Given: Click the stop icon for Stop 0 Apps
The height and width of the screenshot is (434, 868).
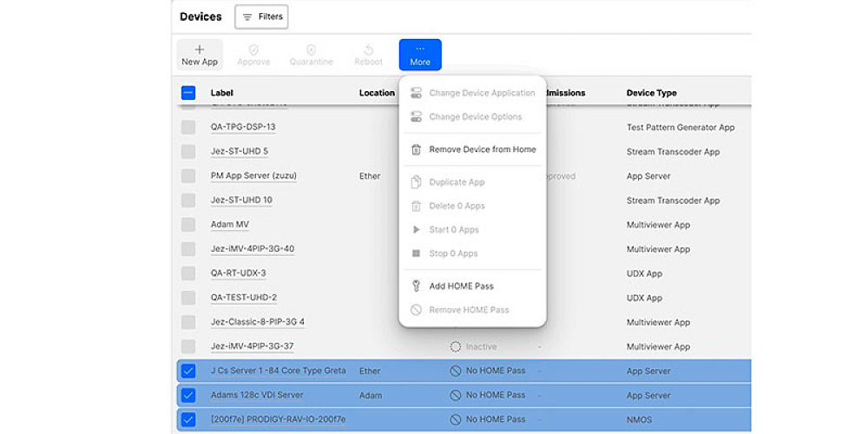Looking at the screenshot, I should tap(416, 253).
